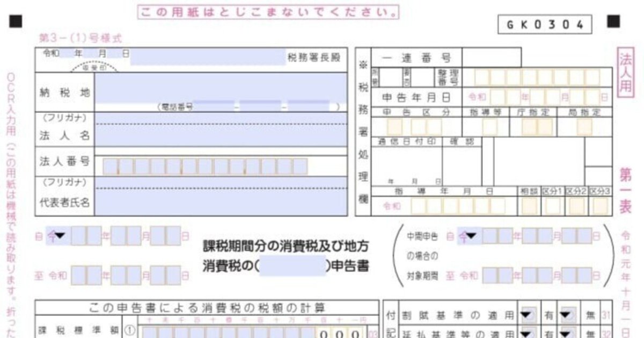Click the tax office name field before 税務署長殿
This screenshot has width=644, height=338.
click(208, 56)
